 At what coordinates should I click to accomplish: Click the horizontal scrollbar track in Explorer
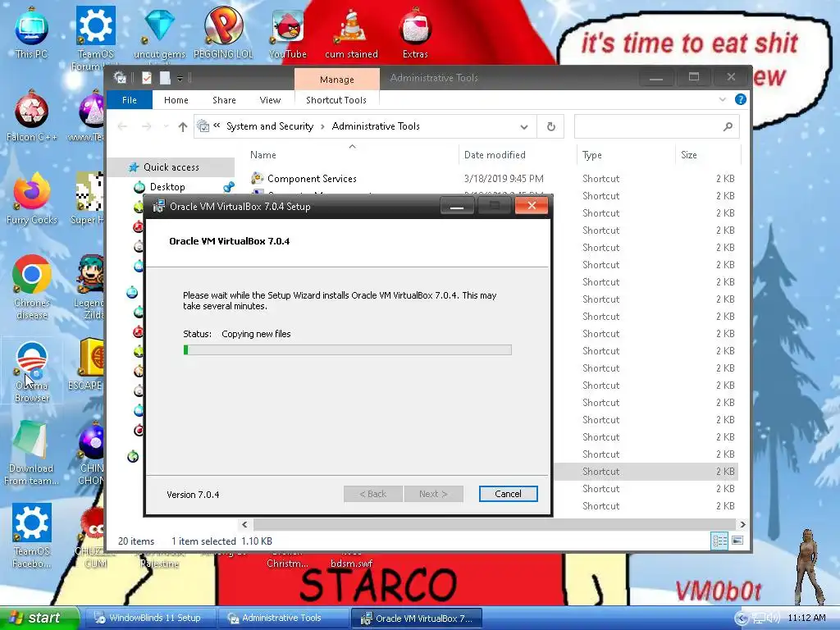point(494,524)
